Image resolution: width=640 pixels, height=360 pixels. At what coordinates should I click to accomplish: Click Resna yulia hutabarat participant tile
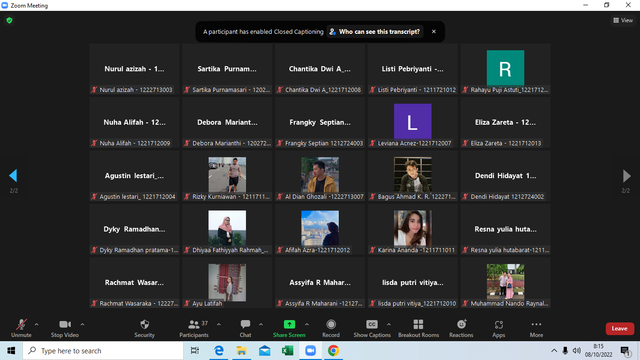505,229
